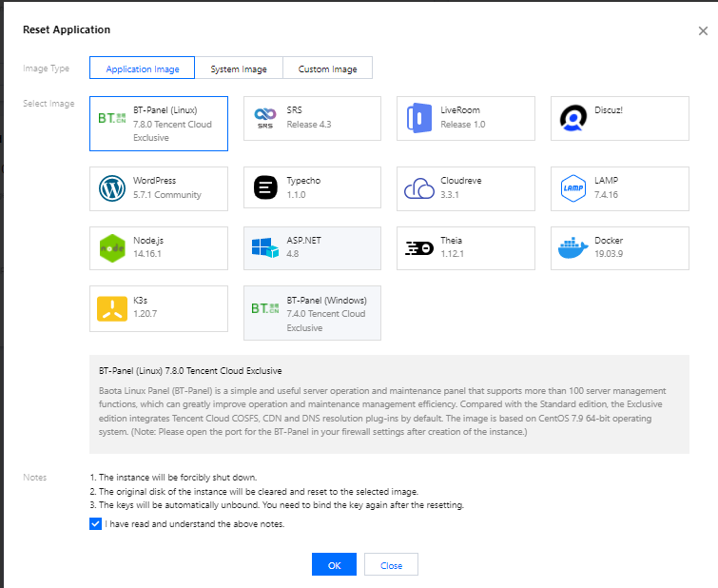Click "Typecho" title text
Viewport: 718px width, 588px height.
303,181
